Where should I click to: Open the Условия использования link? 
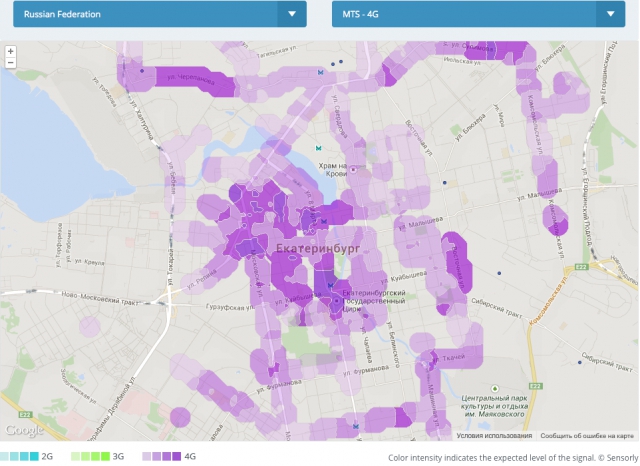(494, 435)
